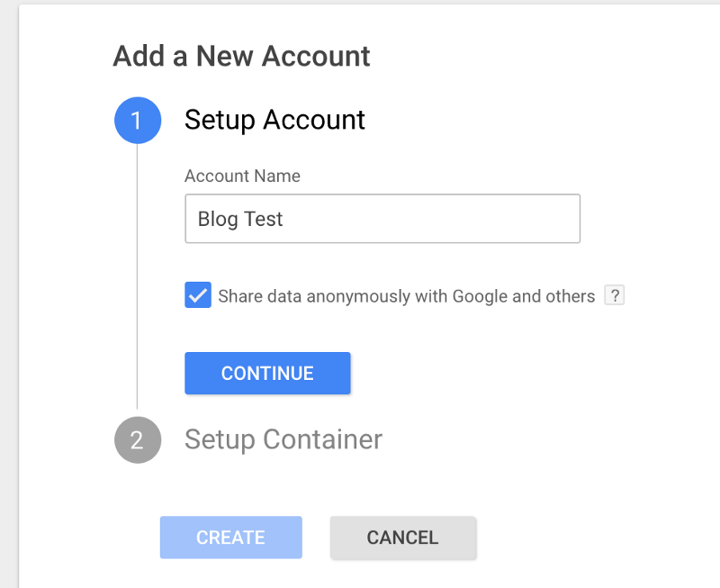
Task: Click on the 'Blog Test' text
Action: [x=240, y=219]
